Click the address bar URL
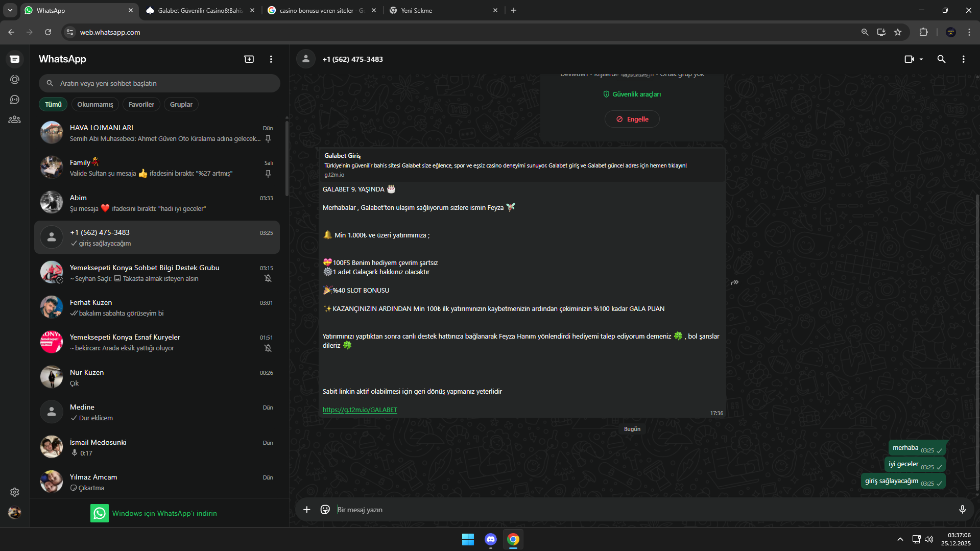Image resolution: width=980 pixels, height=551 pixels. click(110, 32)
